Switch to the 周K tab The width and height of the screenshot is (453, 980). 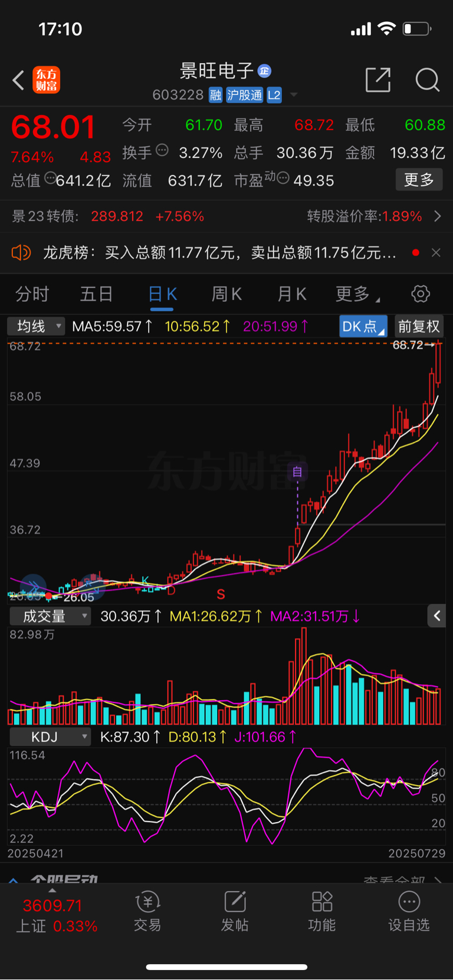[x=226, y=294]
